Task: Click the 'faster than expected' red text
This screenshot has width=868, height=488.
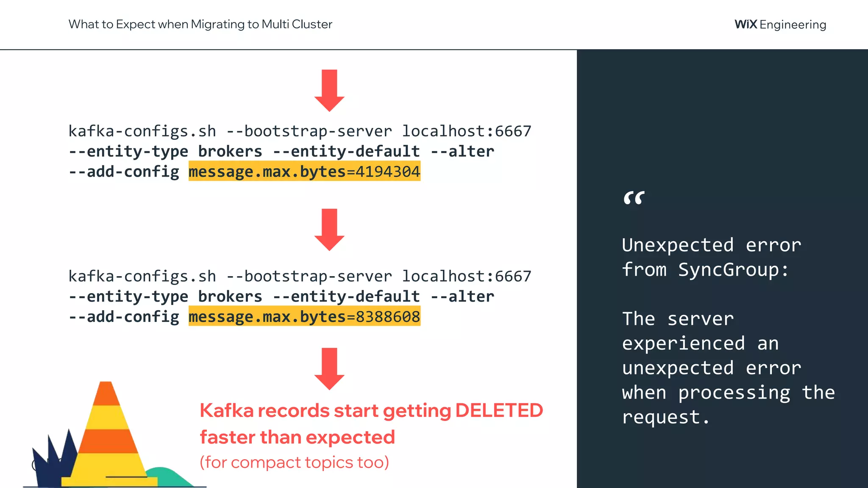Action: click(x=297, y=437)
